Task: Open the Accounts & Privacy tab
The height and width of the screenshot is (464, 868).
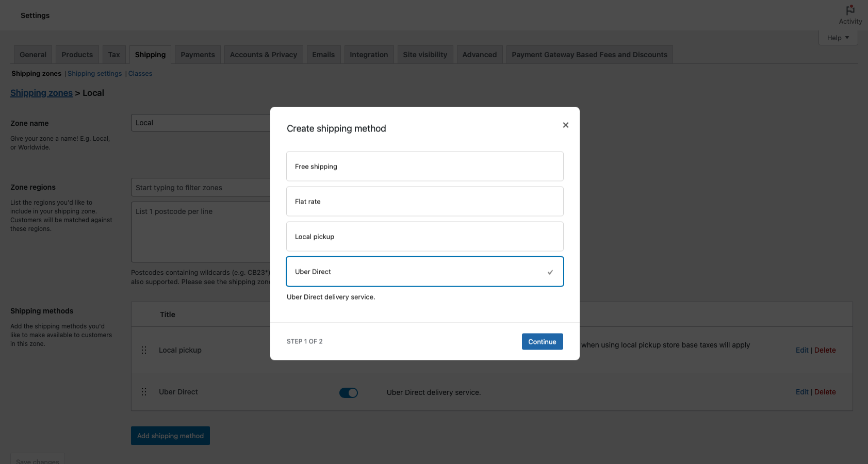Action: [263, 54]
